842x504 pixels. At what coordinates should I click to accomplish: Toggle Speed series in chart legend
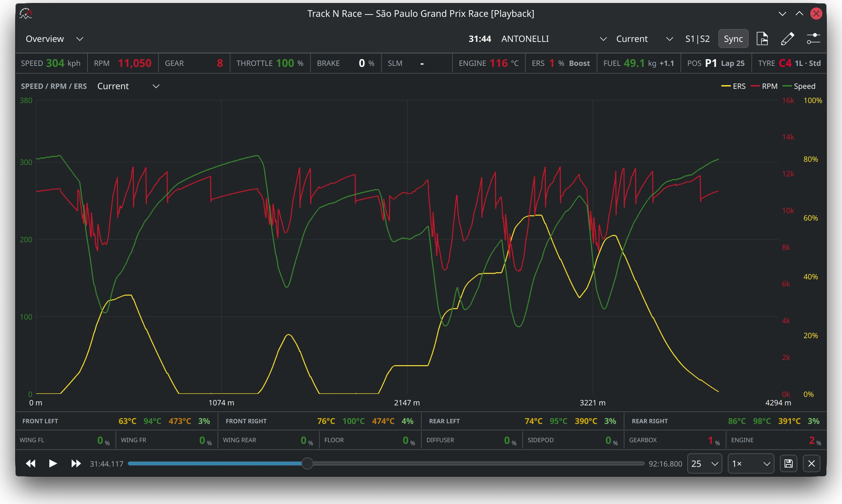799,86
